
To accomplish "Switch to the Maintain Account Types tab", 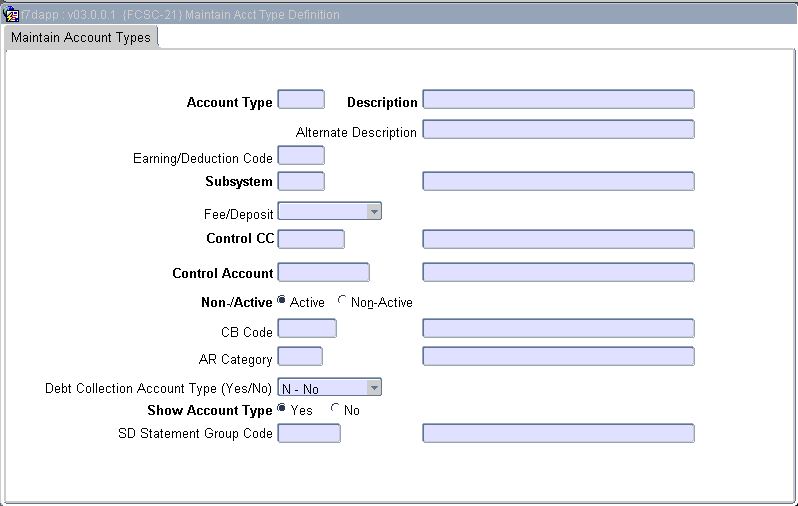I will click(x=81, y=38).
